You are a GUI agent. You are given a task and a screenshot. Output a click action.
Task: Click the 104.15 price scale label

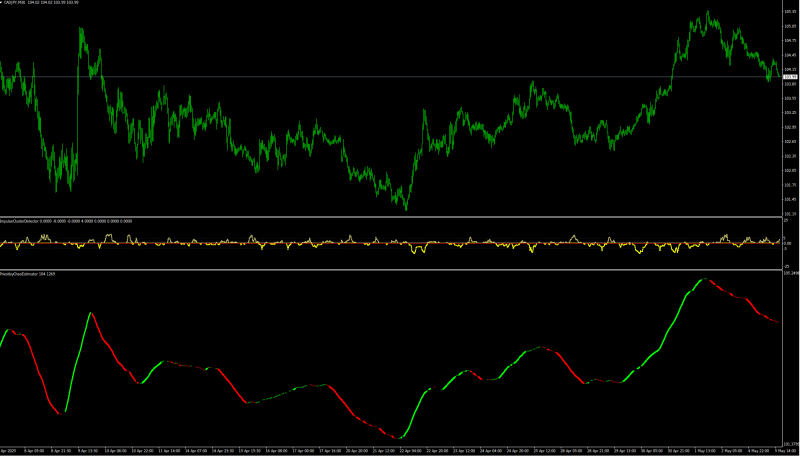(790, 69)
